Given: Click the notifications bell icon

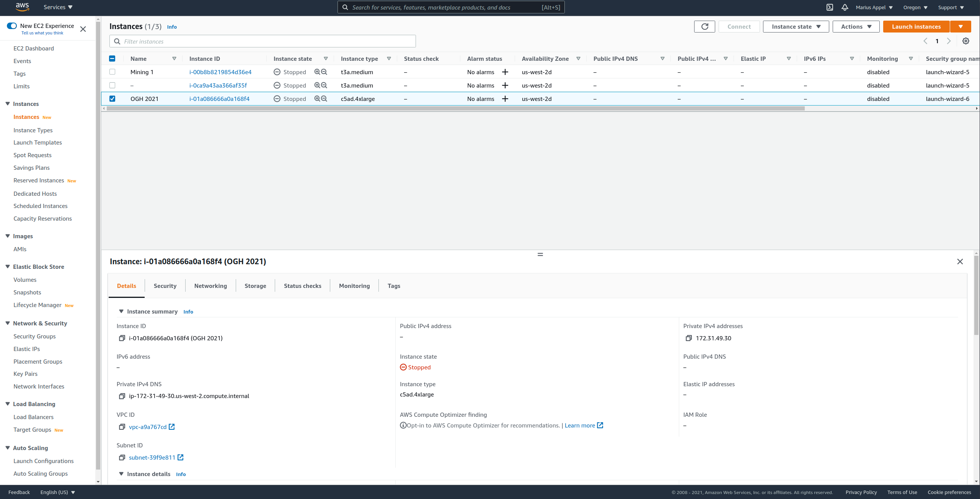Looking at the screenshot, I should 845,7.
